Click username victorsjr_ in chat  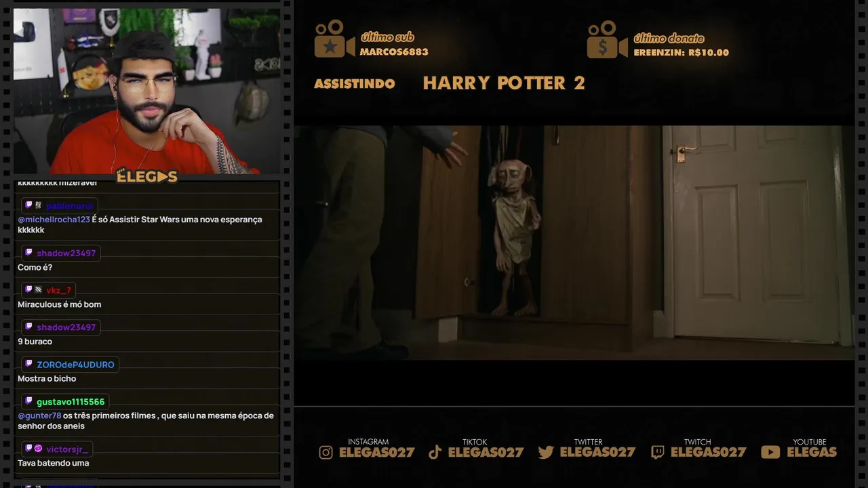click(67, 449)
